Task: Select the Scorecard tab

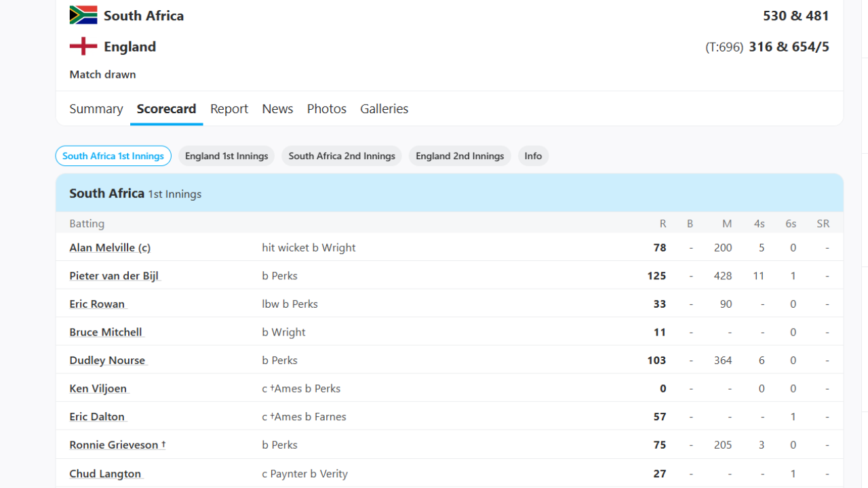Action: [166, 108]
